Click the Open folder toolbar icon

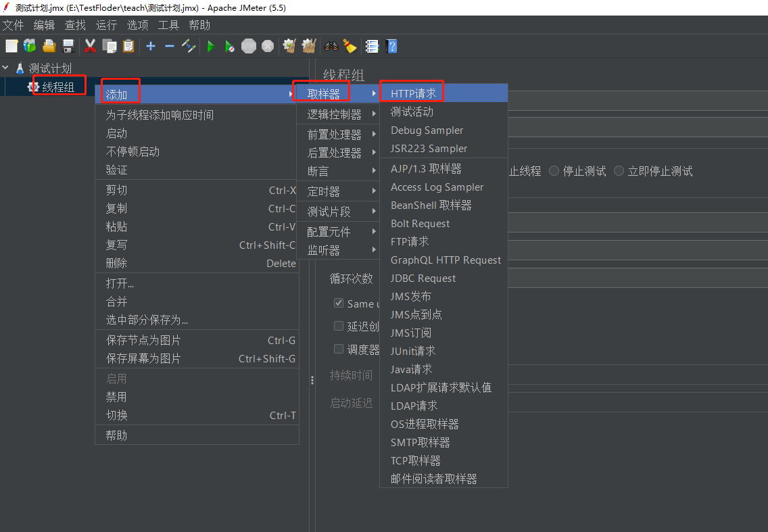49,46
